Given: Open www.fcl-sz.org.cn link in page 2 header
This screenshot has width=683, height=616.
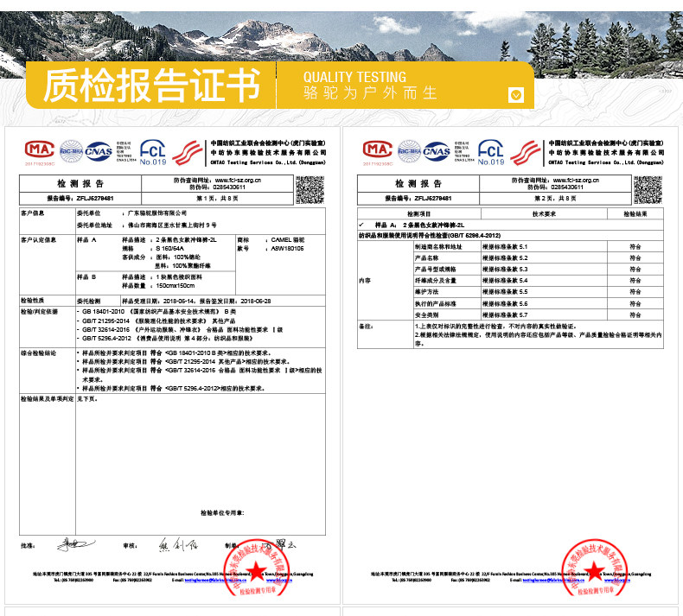Looking at the screenshot, I should [x=576, y=181].
